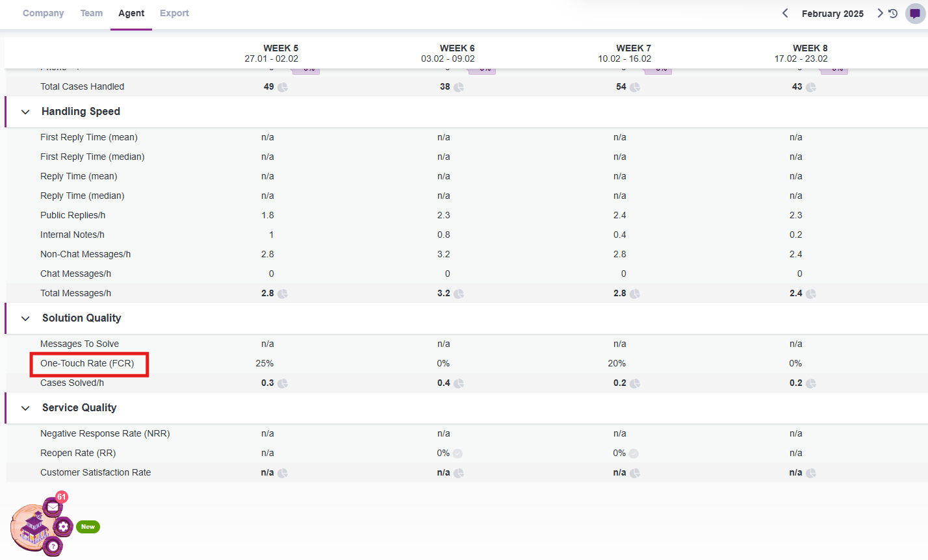
Task: Go to the previous month with left arrow
Action: click(x=785, y=13)
